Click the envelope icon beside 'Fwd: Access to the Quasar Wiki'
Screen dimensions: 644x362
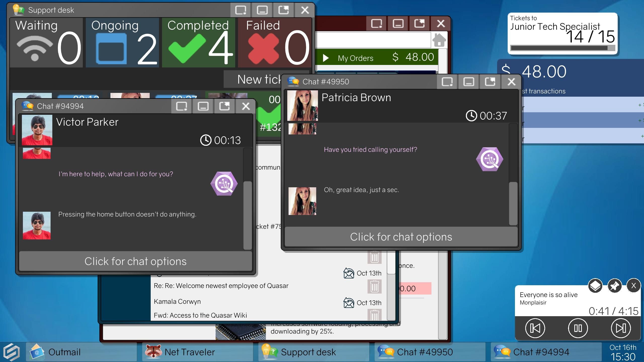348,303
